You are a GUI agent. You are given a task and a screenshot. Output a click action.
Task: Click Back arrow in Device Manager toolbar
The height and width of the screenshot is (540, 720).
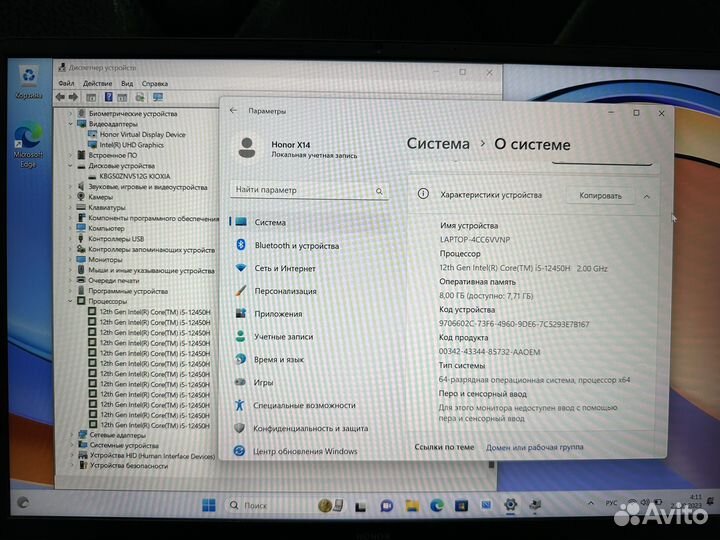tap(60, 97)
